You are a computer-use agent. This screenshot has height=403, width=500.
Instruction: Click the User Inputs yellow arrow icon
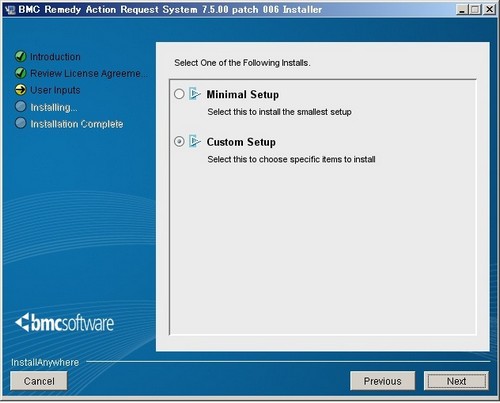pos(21,89)
